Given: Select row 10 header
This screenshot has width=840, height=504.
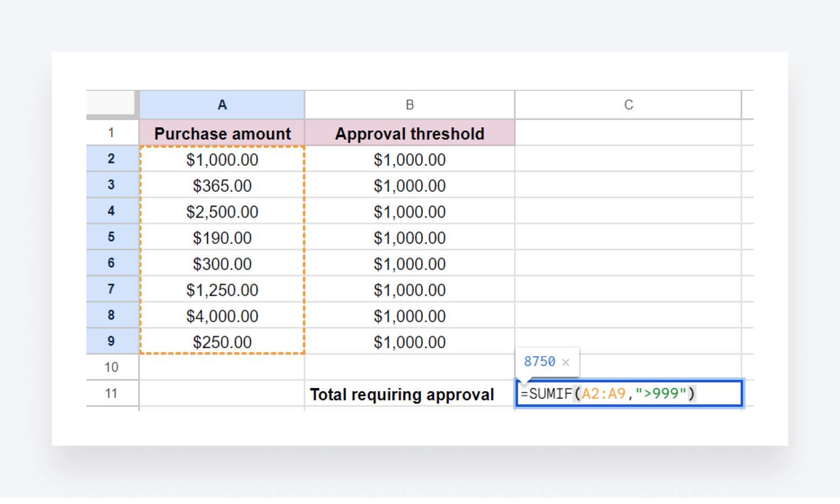Looking at the screenshot, I should pos(111,367).
